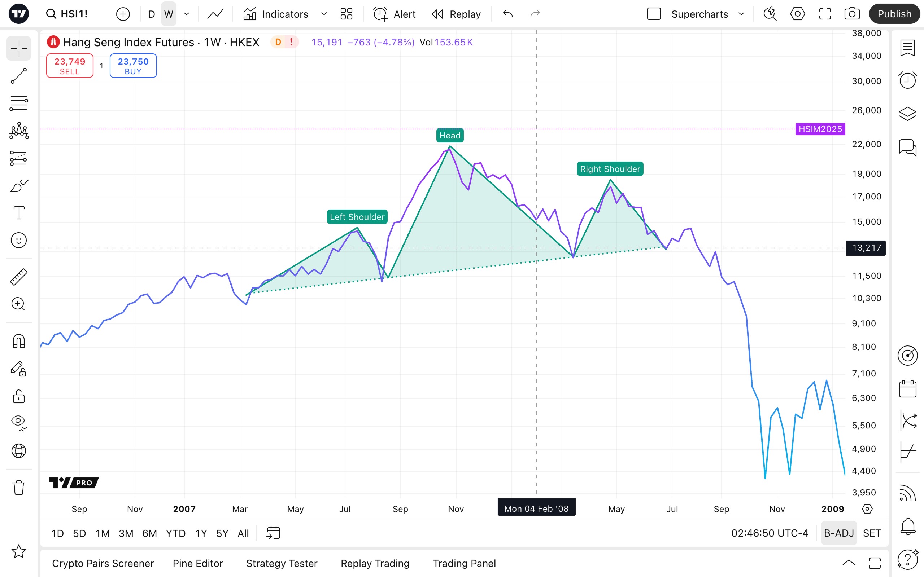The width and height of the screenshot is (924, 577).
Task: Click the Head pattern label
Action: (450, 136)
